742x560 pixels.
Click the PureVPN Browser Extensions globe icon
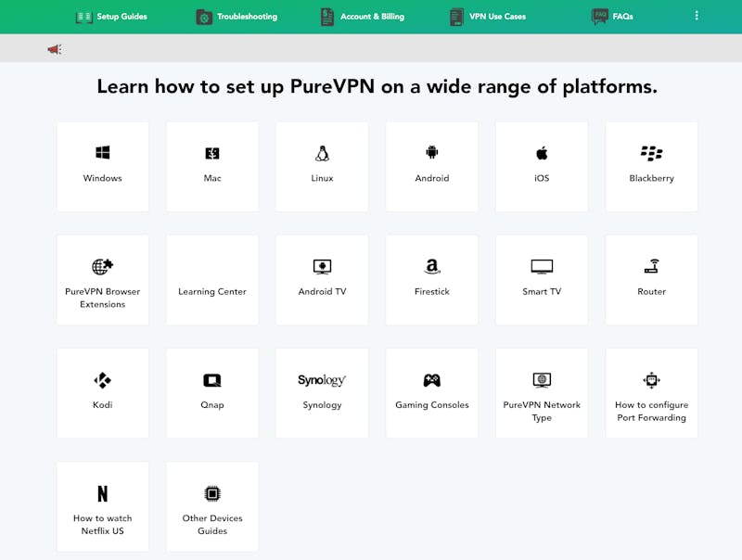pyautogui.click(x=103, y=267)
